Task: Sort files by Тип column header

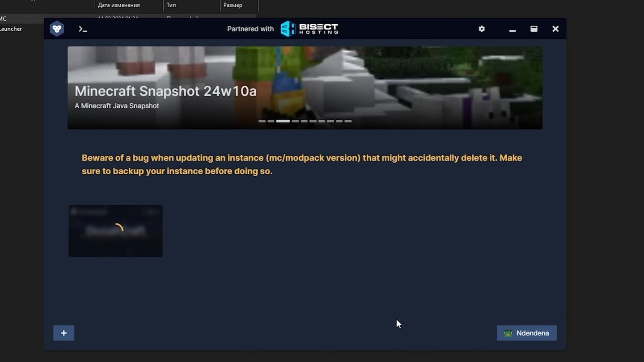Action: point(171,5)
